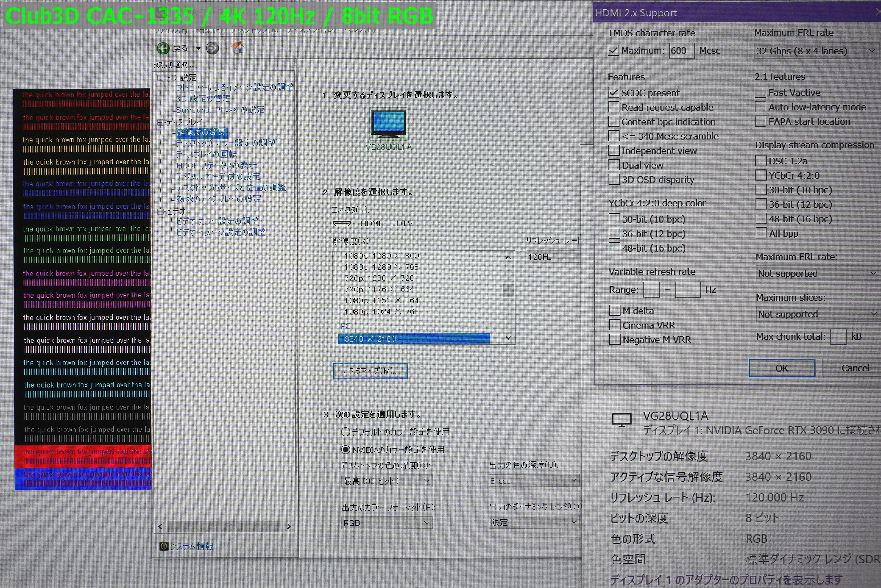Viewport: 881px width, 588px height.
Task: Open the 出力の色の深度 8 bpc dropdown
Action: (x=534, y=480)
